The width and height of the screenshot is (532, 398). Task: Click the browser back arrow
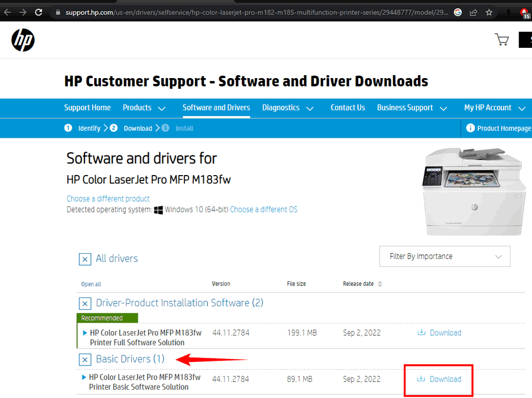[8, 12]
